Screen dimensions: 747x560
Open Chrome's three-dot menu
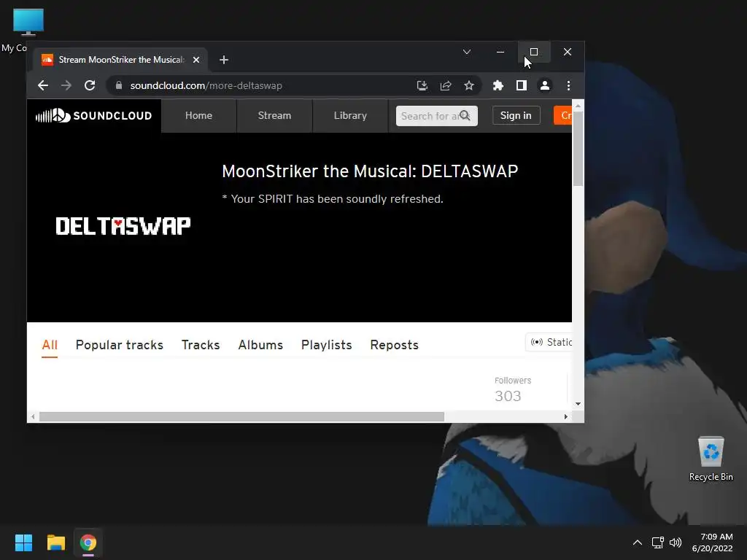point(568,86)
